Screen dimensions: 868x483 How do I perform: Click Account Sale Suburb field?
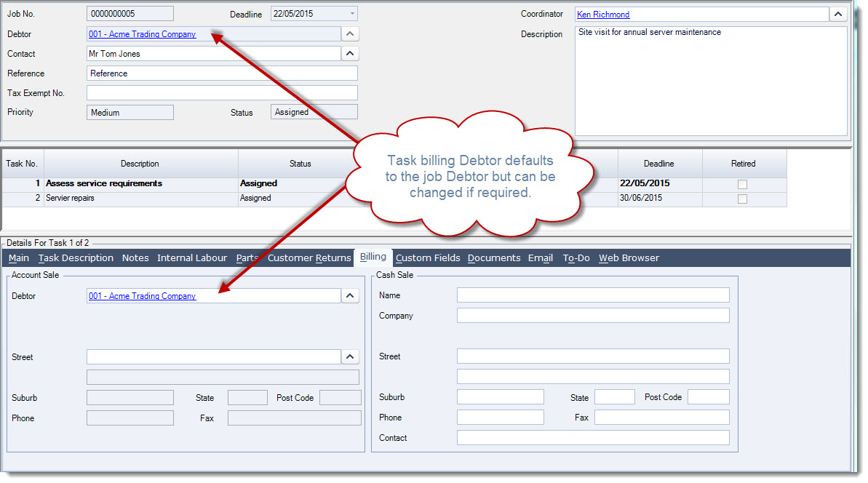(x=130, y=397)
